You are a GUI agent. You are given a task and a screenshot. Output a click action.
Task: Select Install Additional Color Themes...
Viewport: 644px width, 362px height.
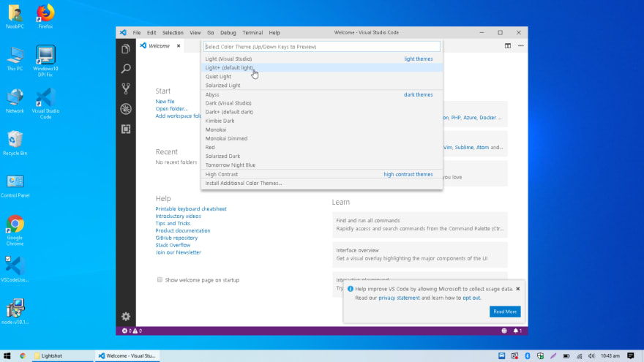pos(321,184)
